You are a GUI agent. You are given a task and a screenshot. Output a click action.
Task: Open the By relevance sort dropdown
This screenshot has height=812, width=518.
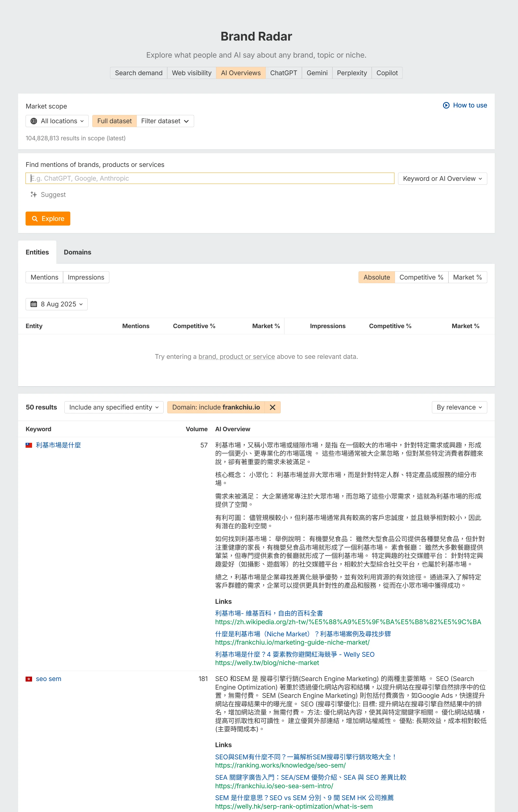point(459,407)
